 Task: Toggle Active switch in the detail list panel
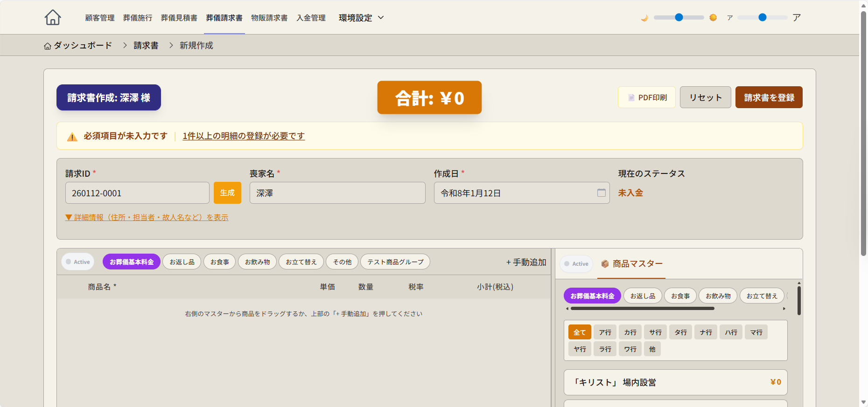click(78, 262)
